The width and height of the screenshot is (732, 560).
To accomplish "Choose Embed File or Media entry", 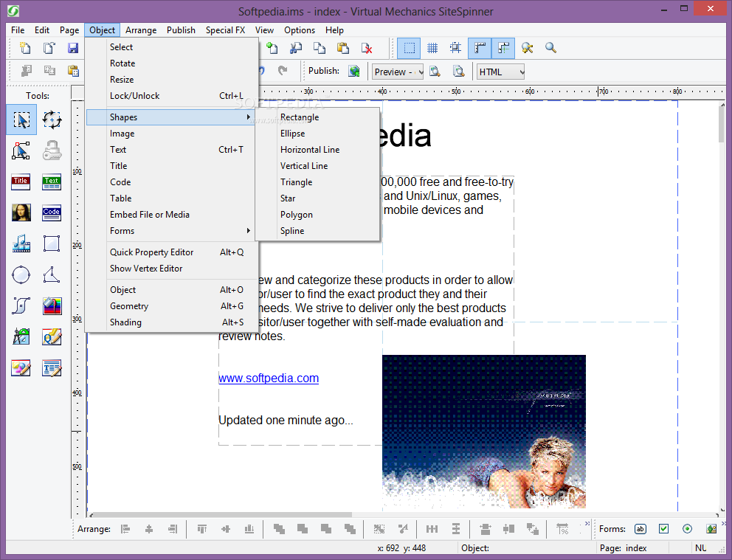I will (171, 214).
